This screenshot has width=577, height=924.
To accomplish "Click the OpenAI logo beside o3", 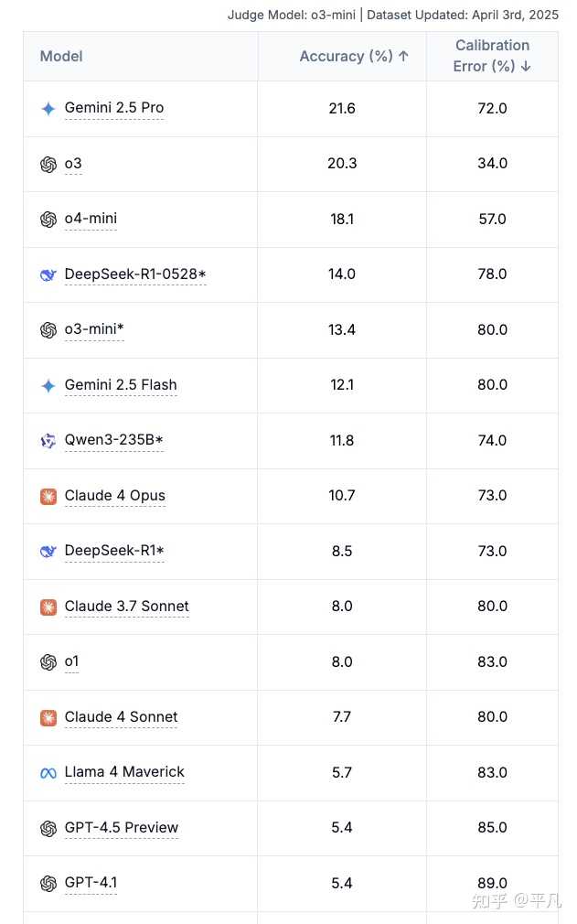I will pyautogui.click(x=48, y=164).
